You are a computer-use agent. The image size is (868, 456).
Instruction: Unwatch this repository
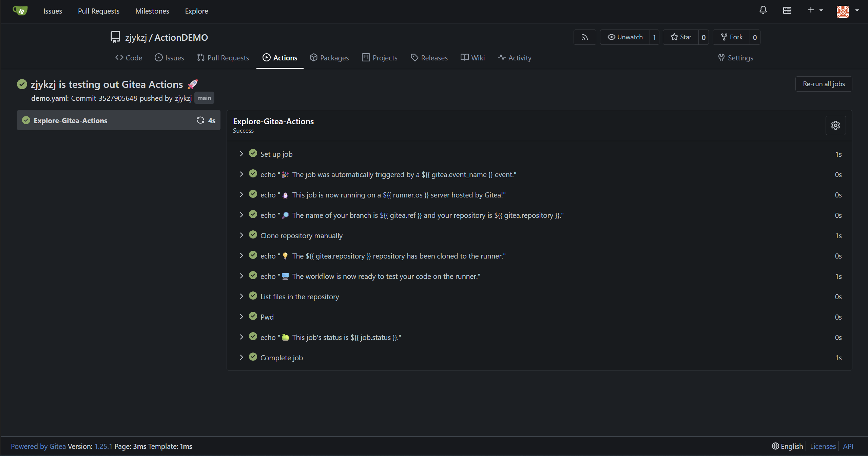pyautogui.click(x=625, y=37)
